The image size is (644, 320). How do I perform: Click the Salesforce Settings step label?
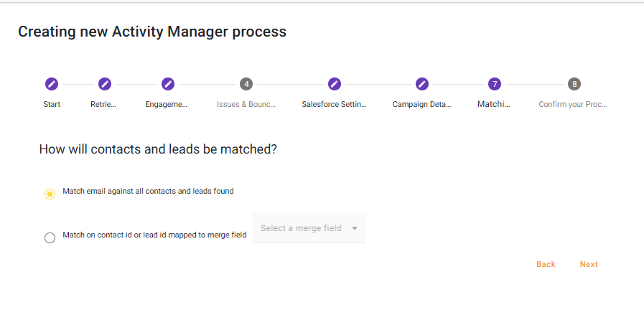334,104
